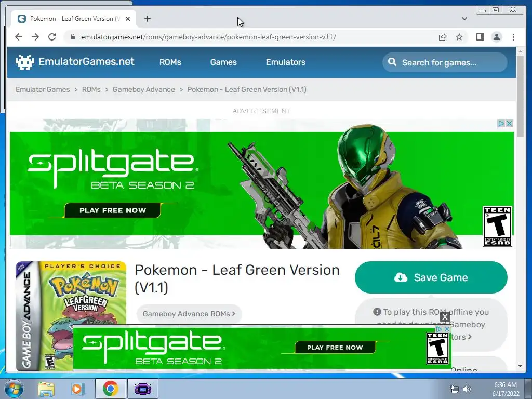Image resolution: width=532 pixels, height=399 pixels.
Task: Open the ROMs navigation menu
Action: coord(170,62)
